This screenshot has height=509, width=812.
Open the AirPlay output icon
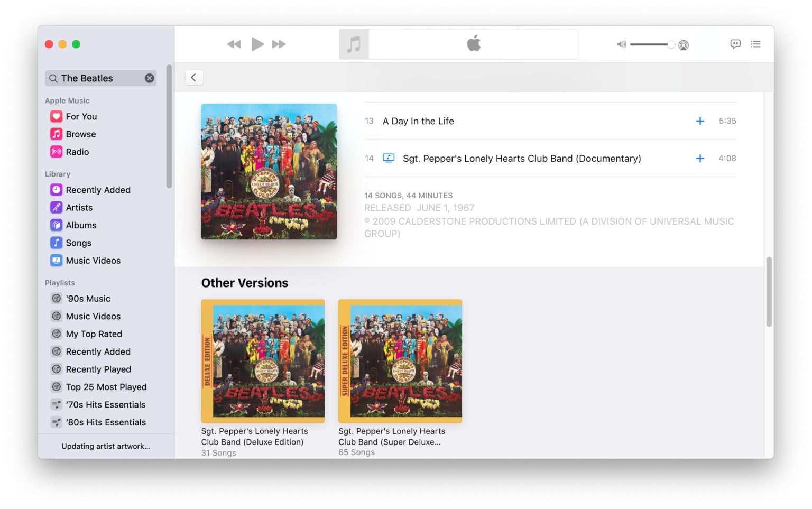pyautogui.click(x=684, y=45)
